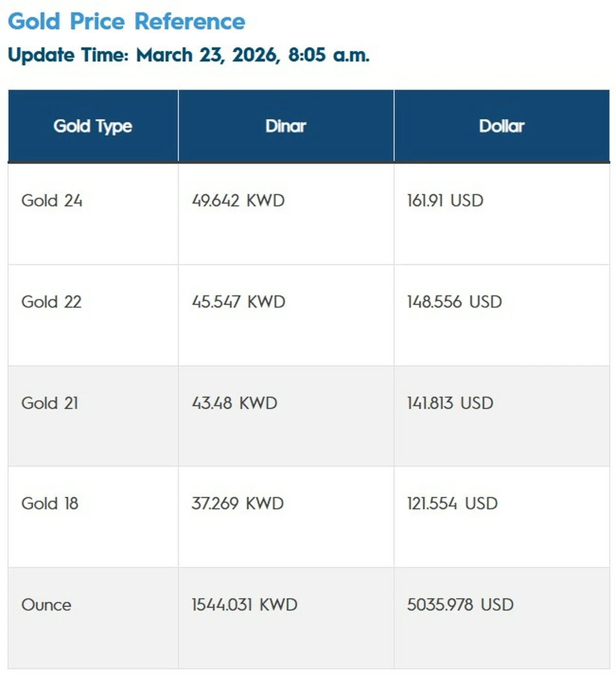
Task: Select the 1544.031 KWD ounce price
Action: [244, 605]
